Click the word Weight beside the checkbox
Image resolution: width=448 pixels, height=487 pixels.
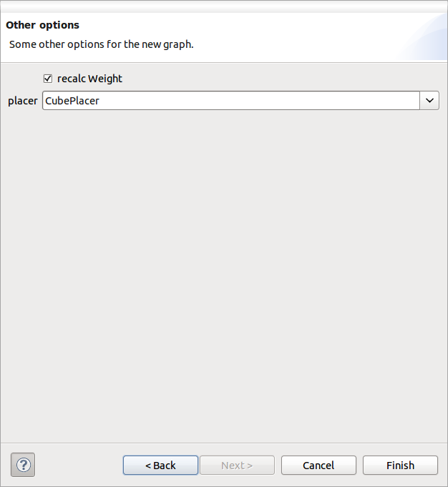pos(105,79)
